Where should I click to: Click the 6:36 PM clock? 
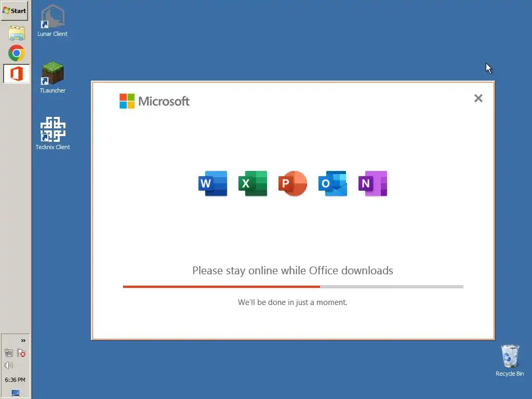15,380
